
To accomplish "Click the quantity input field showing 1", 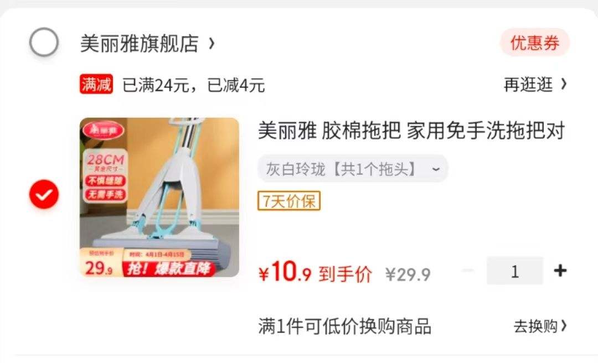I will [x=514, y=271].
